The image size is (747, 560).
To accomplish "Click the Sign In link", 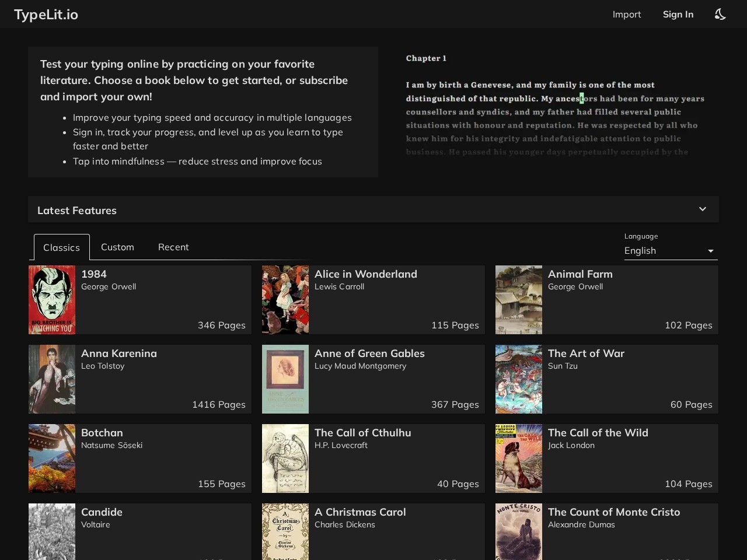I will coord(678,15).
